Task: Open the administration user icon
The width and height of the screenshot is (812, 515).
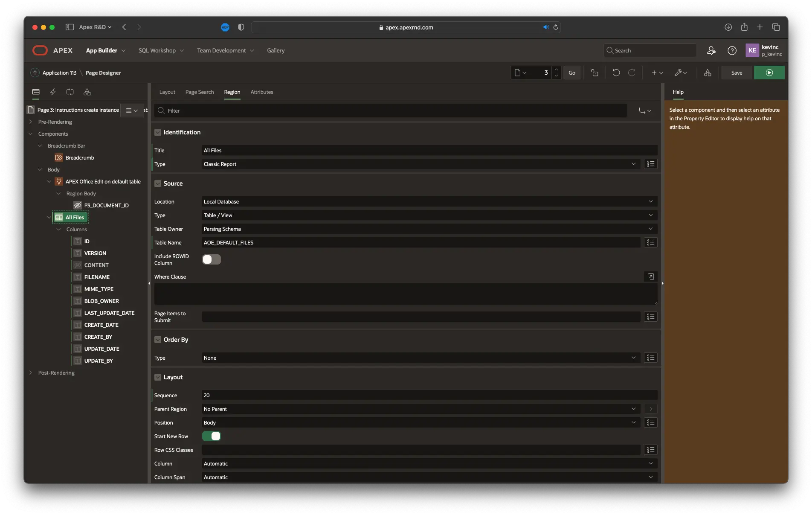Action: pyautogui.click(x=711, y=50)
